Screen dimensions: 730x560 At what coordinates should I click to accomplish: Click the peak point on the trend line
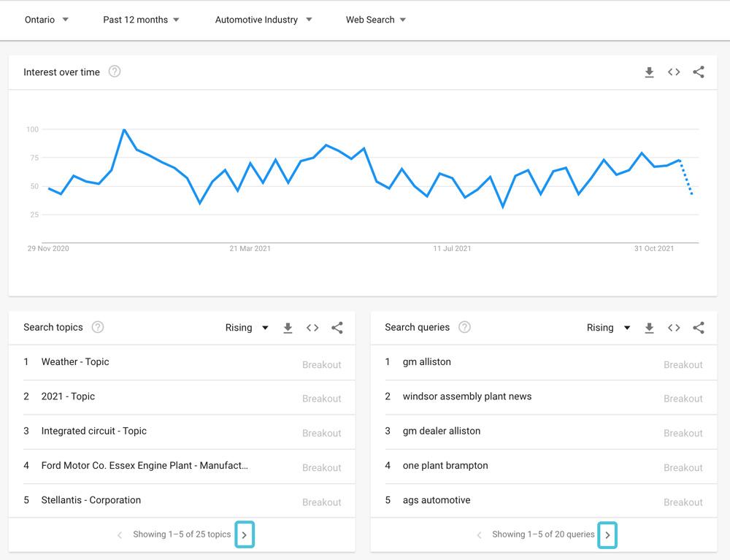click(x=124, y=130)
